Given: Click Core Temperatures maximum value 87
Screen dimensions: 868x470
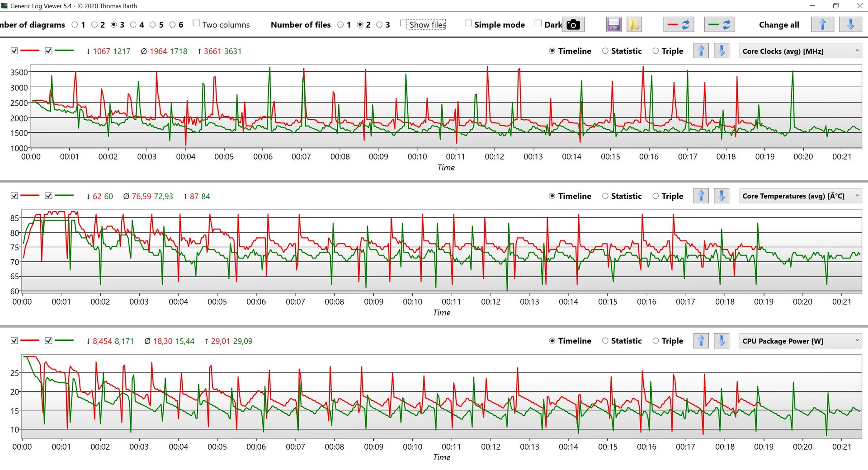Looking at the screenshot, I should pyautogui.click(x=194, y=197).
